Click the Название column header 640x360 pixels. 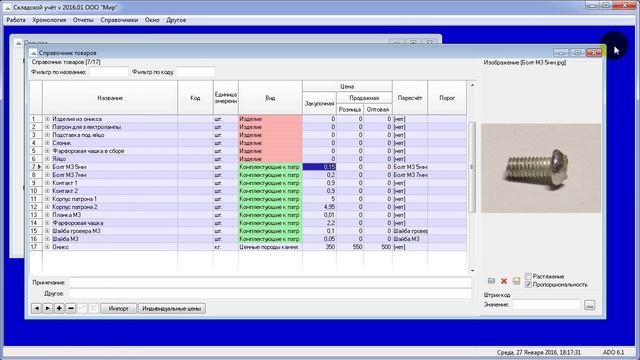[110, 98]
